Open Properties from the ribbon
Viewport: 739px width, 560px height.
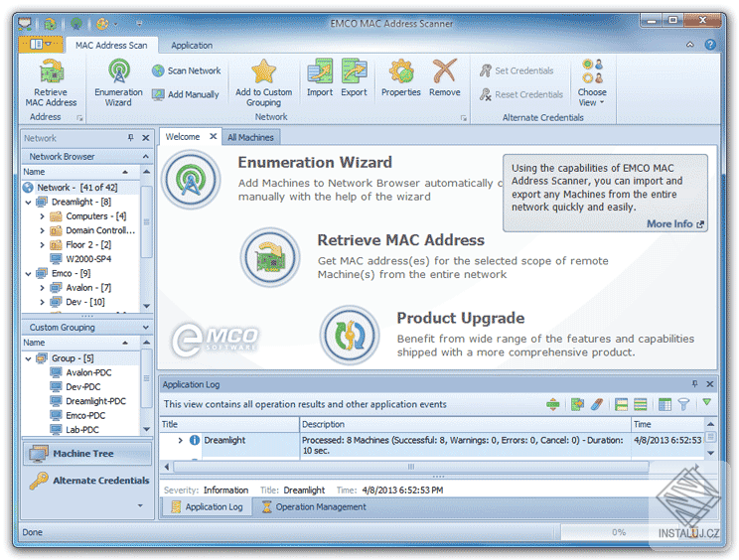[x=400, y=78]
